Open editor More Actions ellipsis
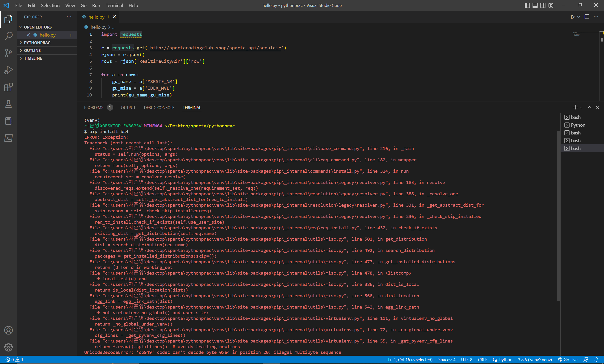This screenshot has height=364, width=604. pos(596,17)
